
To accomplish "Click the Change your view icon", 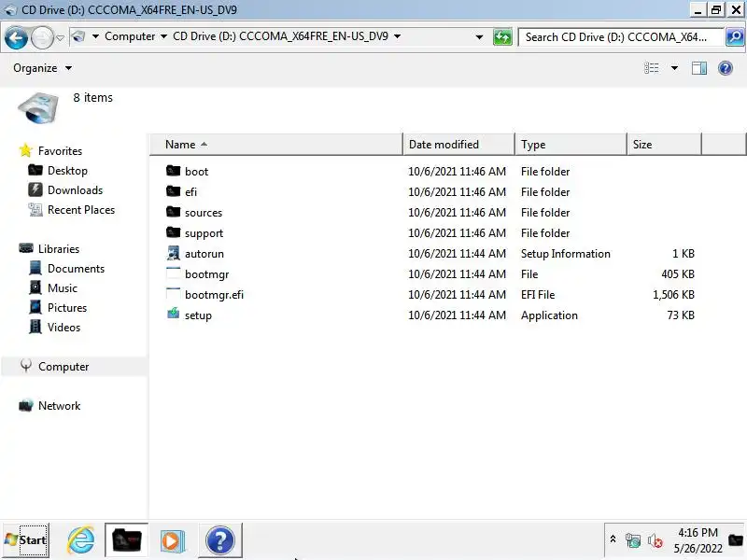I will (651, 68).
